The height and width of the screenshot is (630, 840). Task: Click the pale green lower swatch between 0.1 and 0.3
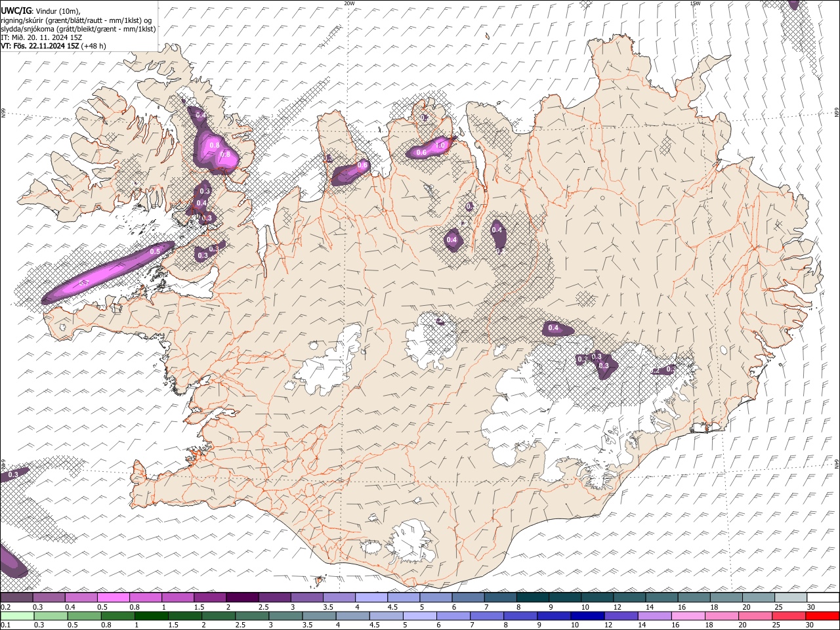16,616
